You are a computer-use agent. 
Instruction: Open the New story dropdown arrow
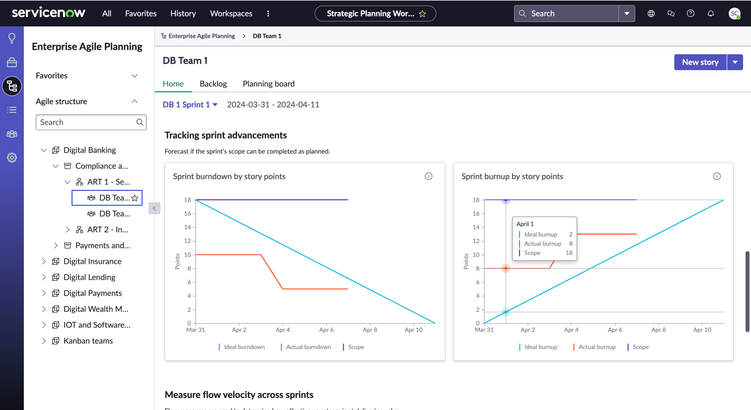click(x=735, y=62)
